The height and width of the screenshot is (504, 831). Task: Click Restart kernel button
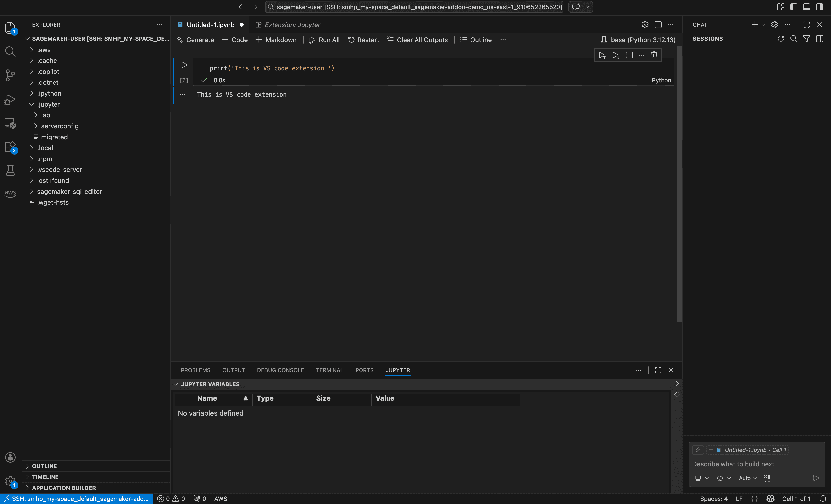363,40
